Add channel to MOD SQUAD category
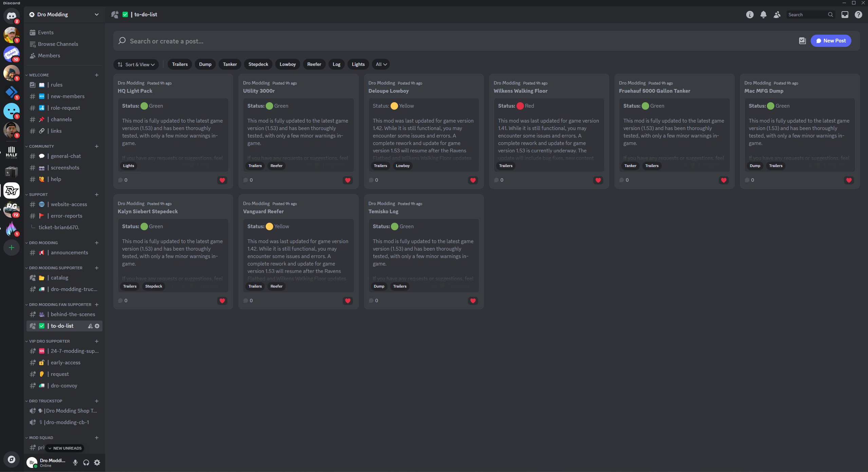 (x=97, y=438)
